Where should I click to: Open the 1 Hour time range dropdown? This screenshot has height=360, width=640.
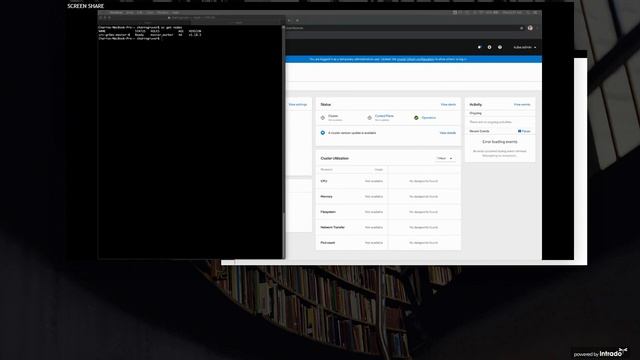tap(444, 158)
